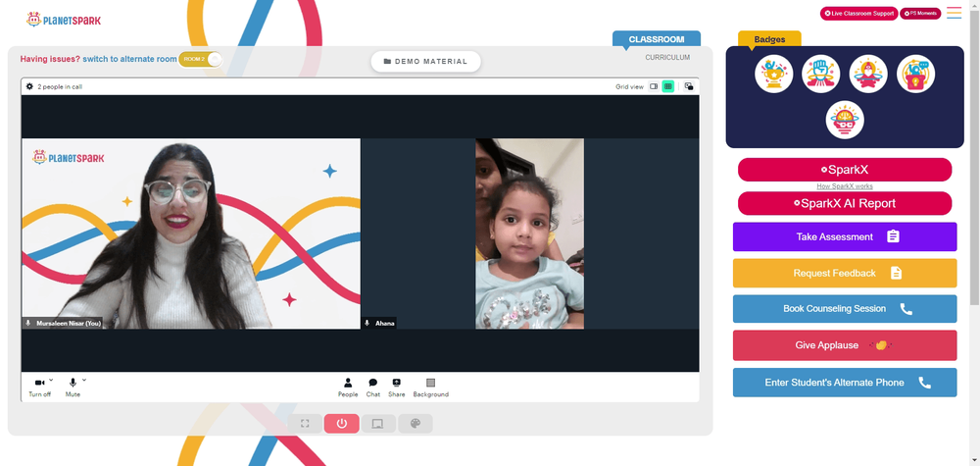
Task: Enter fullscreen mode
Action: pyautogui.click(x=305, y=424)
